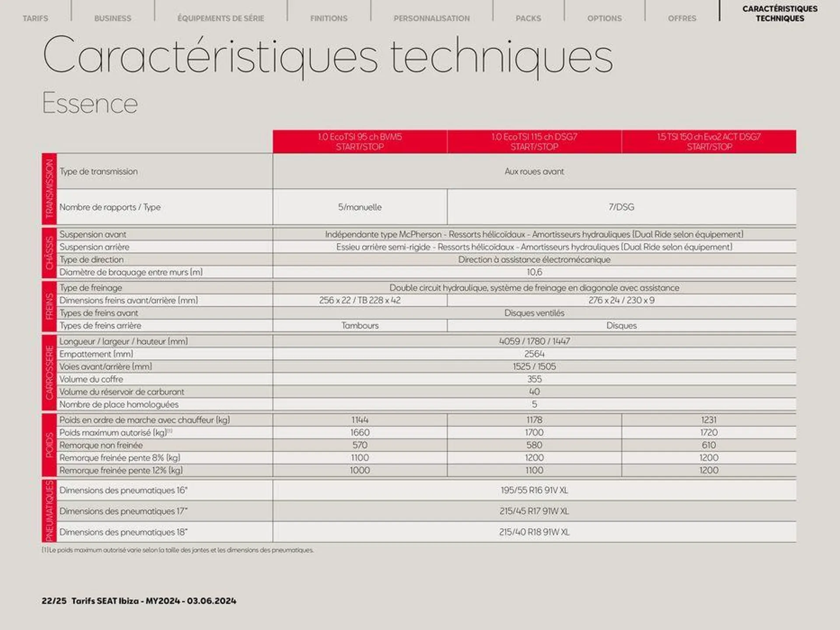The width and height of the screenshot is (840, 630).
Task: Click the 'Disques' rear brakes cell
Action: 621,326
